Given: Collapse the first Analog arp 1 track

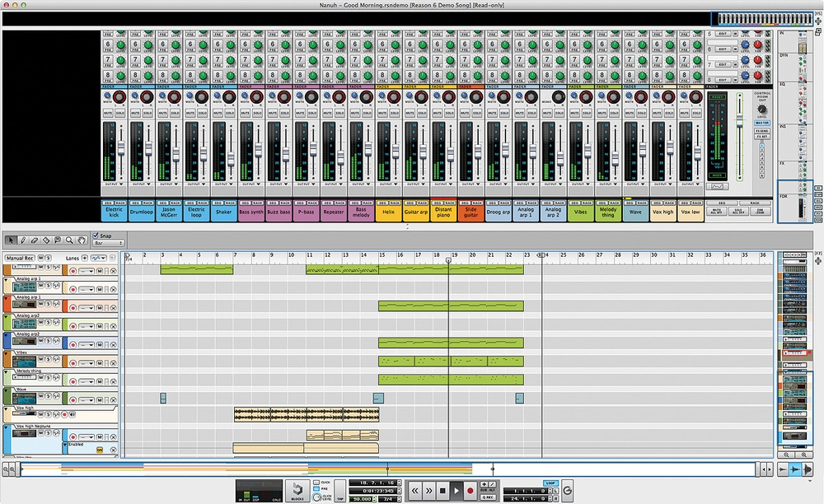Looking at the screenshot, I should pyautogui.click(x=6, y=279).
